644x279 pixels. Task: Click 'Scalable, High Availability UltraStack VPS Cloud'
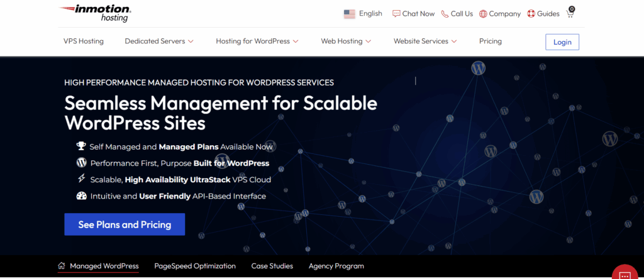pyautogui.click(x=180, y=179)
